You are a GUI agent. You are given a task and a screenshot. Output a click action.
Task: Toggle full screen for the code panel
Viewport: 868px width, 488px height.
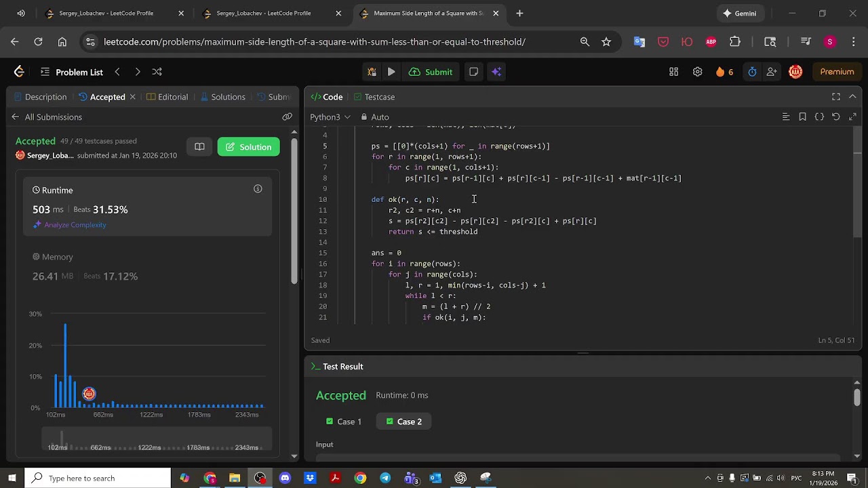tap(836, 97)
